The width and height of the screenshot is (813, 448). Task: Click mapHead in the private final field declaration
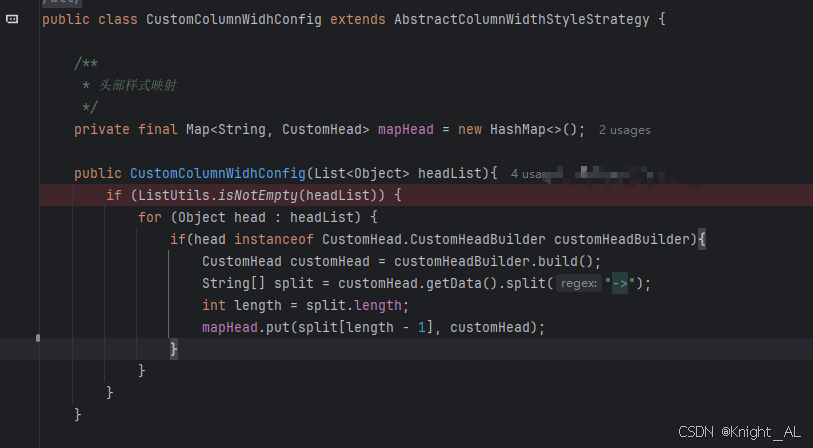coord(405,129)
